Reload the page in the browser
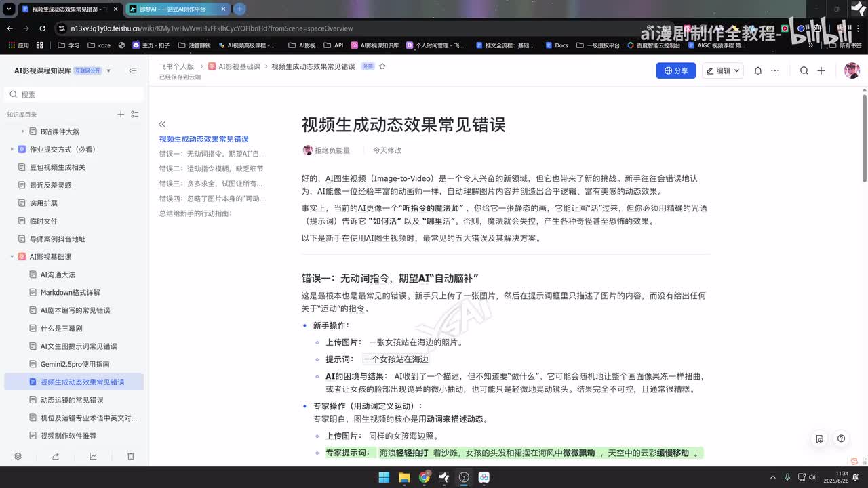This screenshot has height=488, width=868. pyautogui.click(x=43, y=28)
